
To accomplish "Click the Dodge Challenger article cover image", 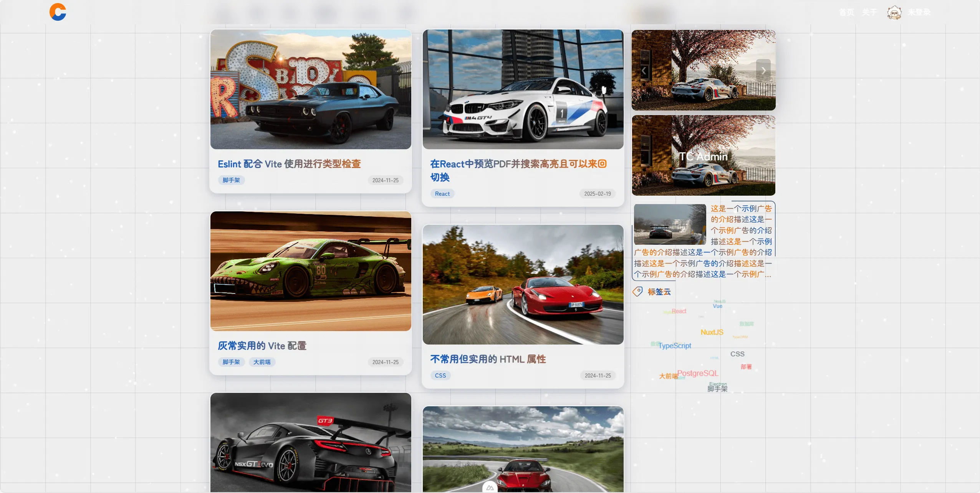I will tap(311, 89).
